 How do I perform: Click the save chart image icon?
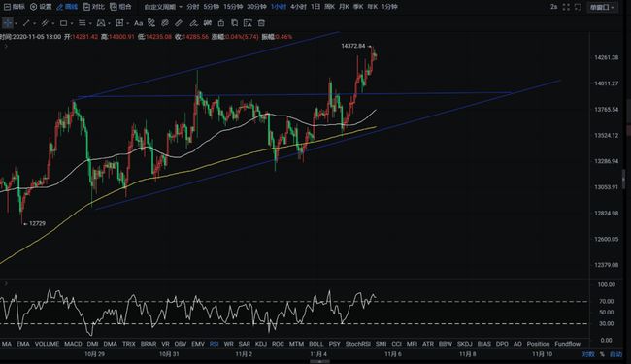[x=248, y=23]
